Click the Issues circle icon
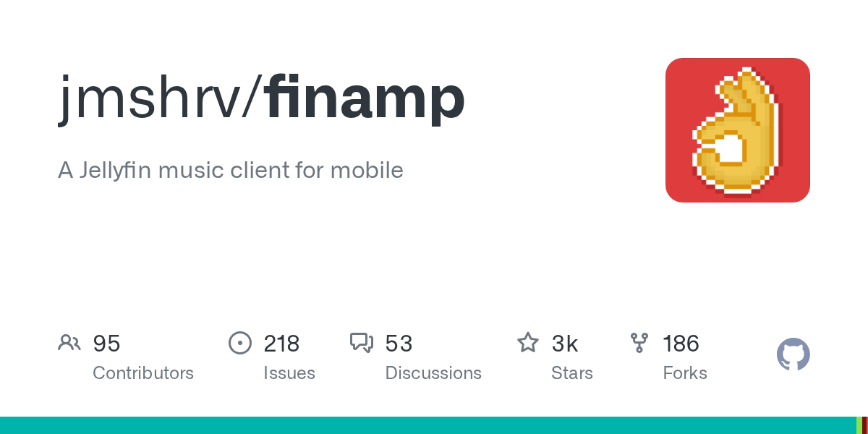The width and height of the screenshot is (868, 434). pos(240,343)
